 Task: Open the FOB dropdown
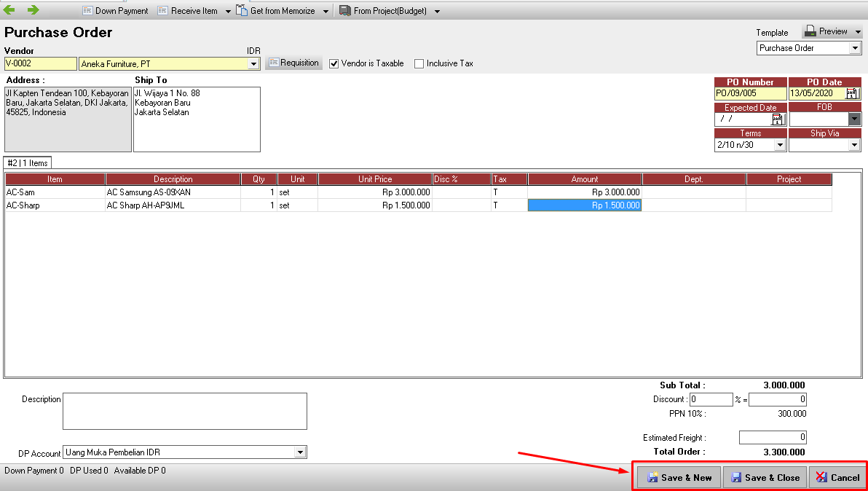pos(855,119)
